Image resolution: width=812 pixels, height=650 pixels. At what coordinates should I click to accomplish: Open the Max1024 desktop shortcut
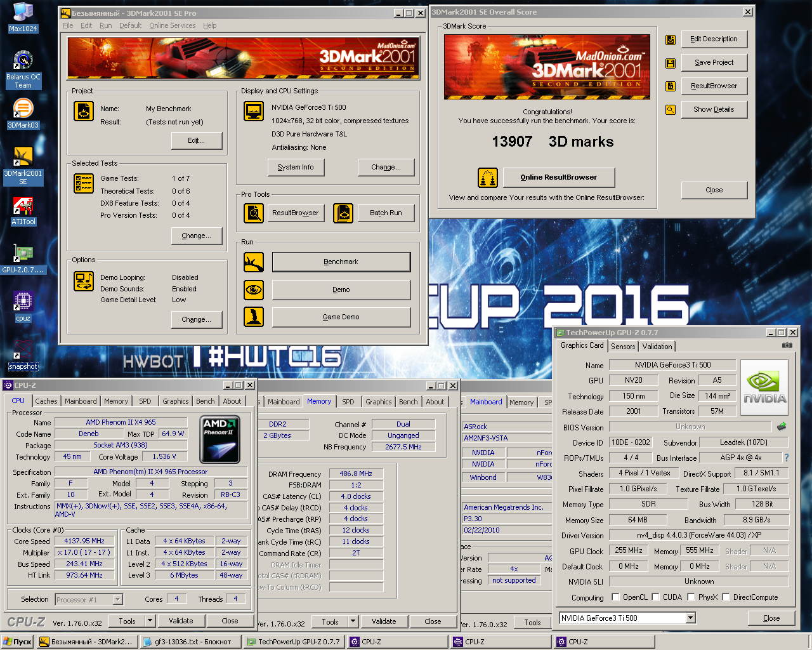pos(23,18)
